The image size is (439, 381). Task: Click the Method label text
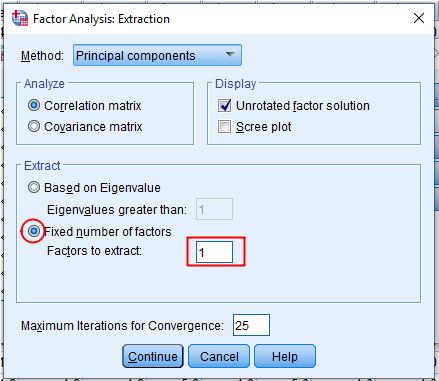pyautogui.click(x=42, y=56)
